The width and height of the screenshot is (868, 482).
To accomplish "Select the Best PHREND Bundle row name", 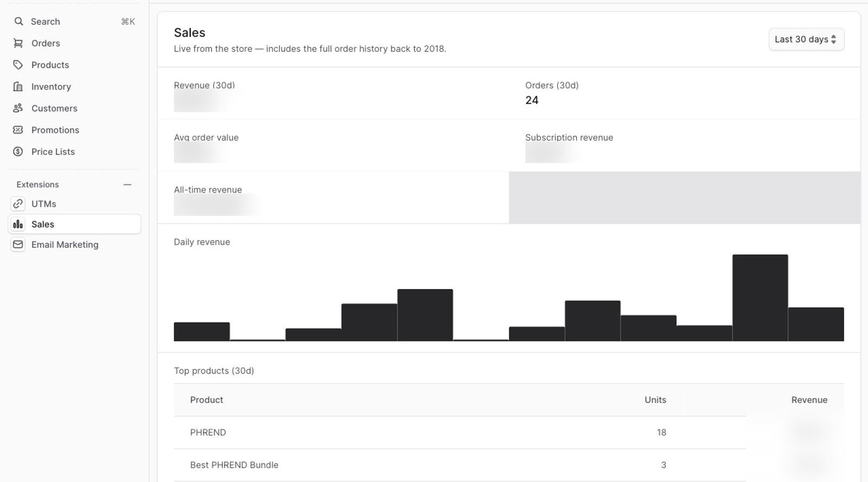I will click(x=234, y=465).
